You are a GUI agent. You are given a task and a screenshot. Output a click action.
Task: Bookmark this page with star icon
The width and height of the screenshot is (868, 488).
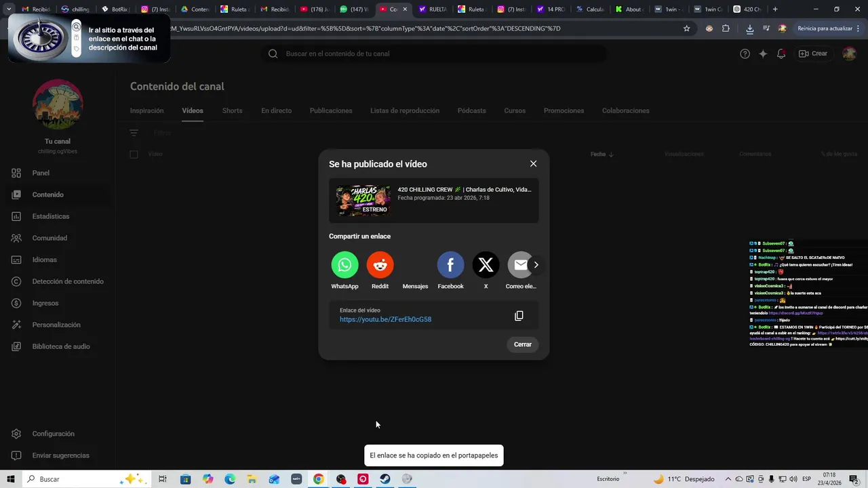pyautogui.click(x=686, y=28)
